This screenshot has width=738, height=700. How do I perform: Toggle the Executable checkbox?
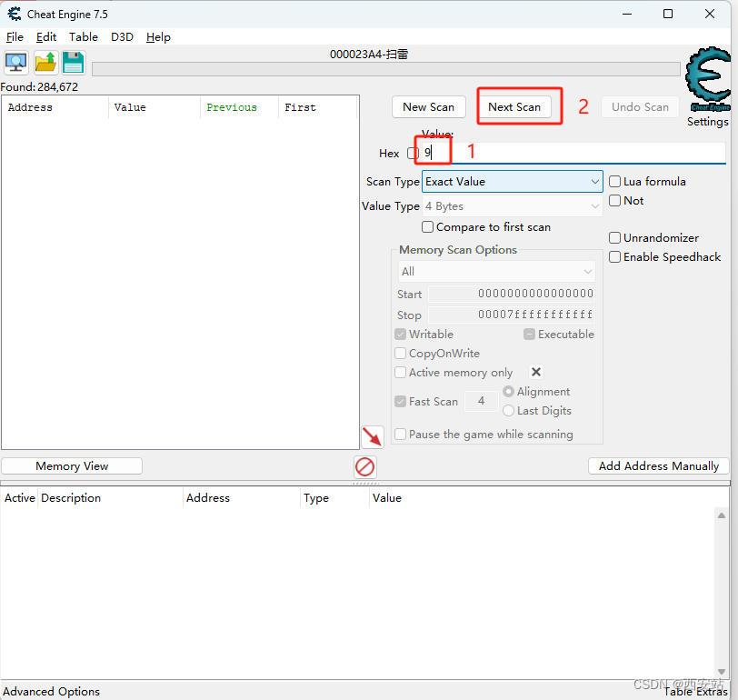click(x=530, y=335)
